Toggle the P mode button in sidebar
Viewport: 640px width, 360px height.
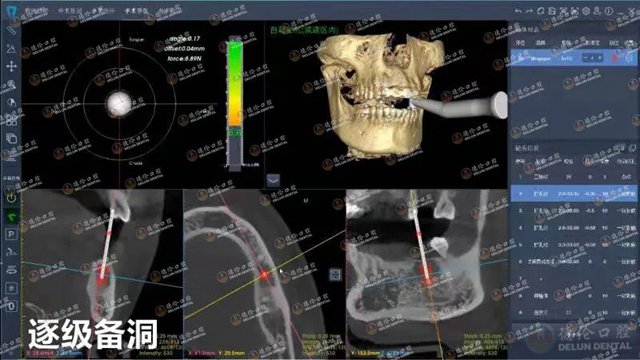point(11,234)
